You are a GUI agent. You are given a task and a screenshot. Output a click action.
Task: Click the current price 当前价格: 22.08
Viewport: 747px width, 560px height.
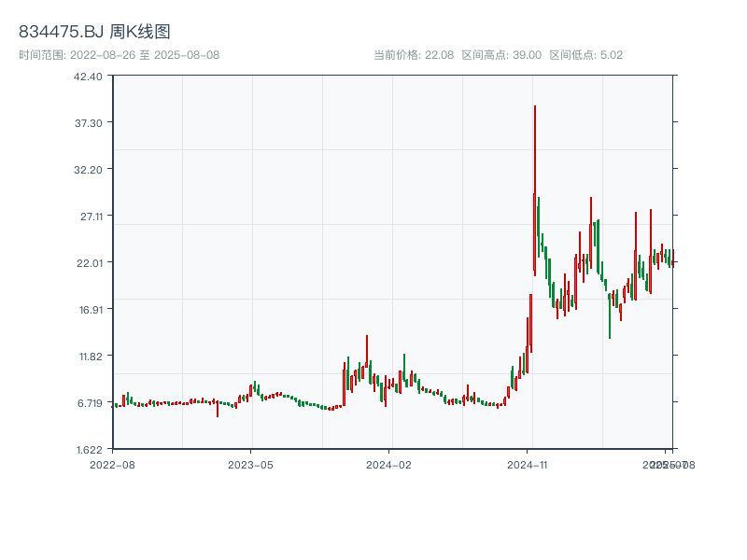click(x=414, y=55)
